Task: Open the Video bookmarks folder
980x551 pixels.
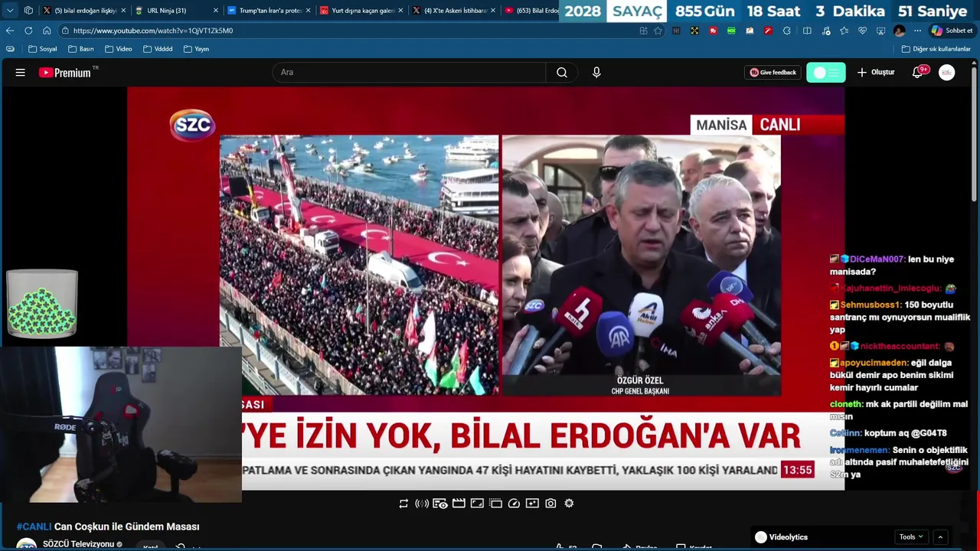Action: tap(119, 49)
